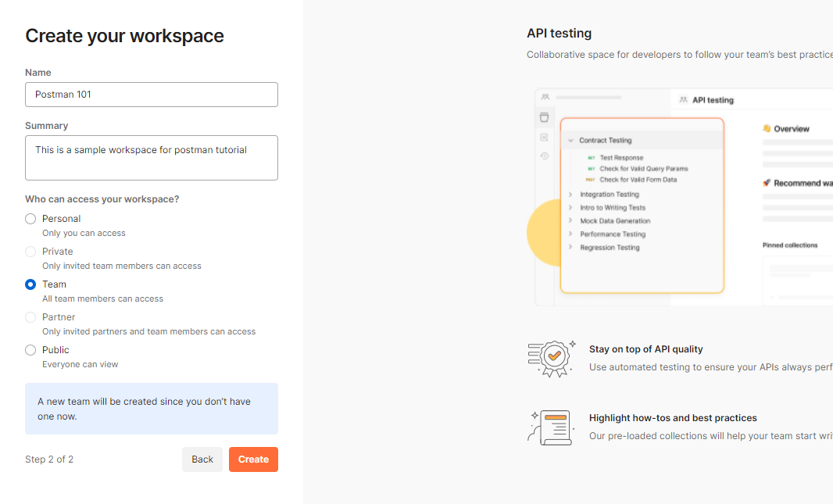This screenshot has height=504, width=833.
Task: Click the workspace Name input field
Action: 152,95
